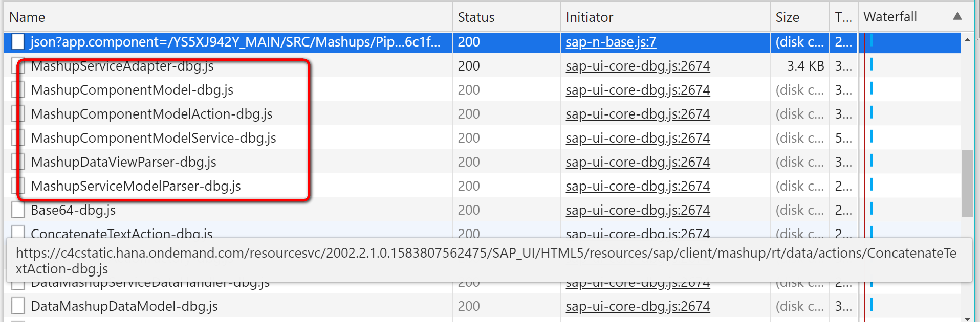The width and height of the screenshot is (980, 322).
Task: Open initiator link for MashupComponentModelAction-dbg.js
Action: 638,114
